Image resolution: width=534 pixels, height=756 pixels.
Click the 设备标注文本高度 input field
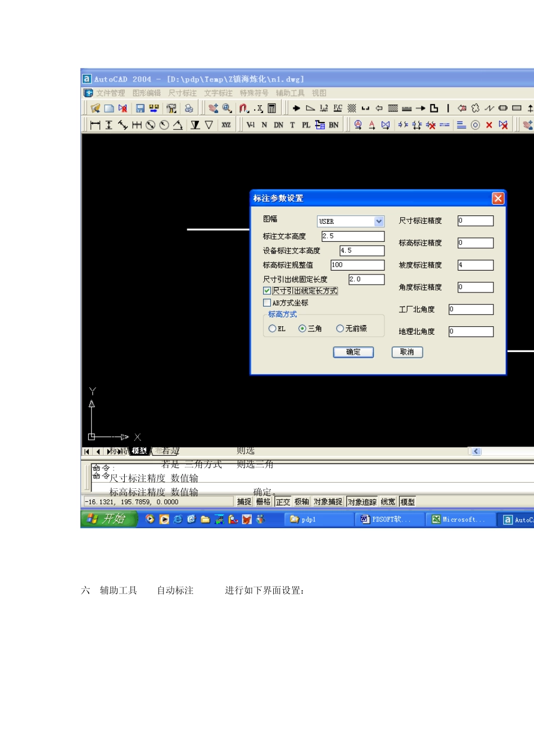[362, 251]
